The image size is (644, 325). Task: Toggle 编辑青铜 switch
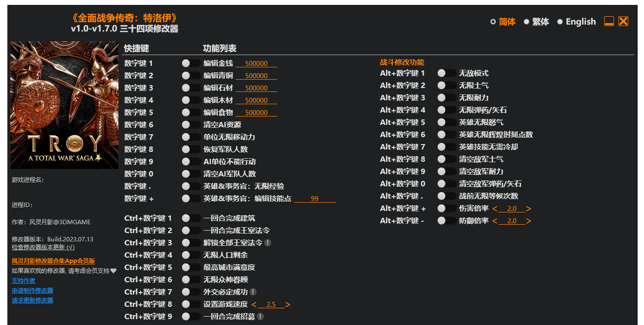pos(191,76)
